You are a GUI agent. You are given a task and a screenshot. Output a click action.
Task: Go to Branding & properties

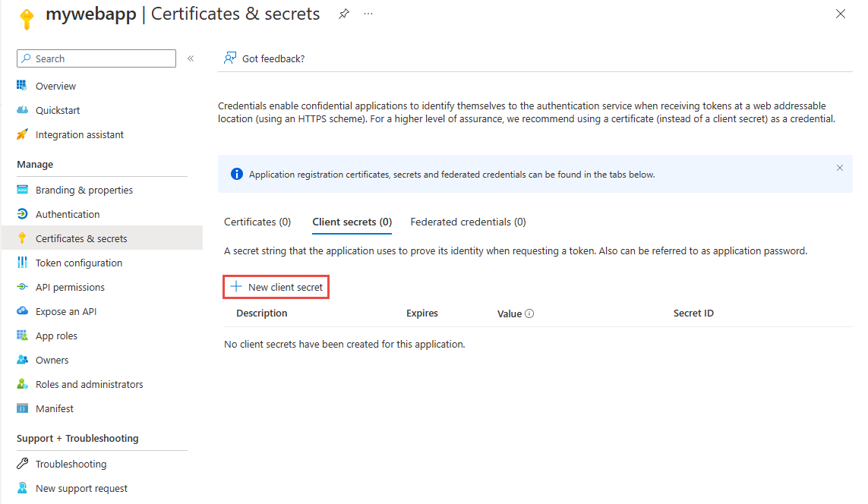80,189
